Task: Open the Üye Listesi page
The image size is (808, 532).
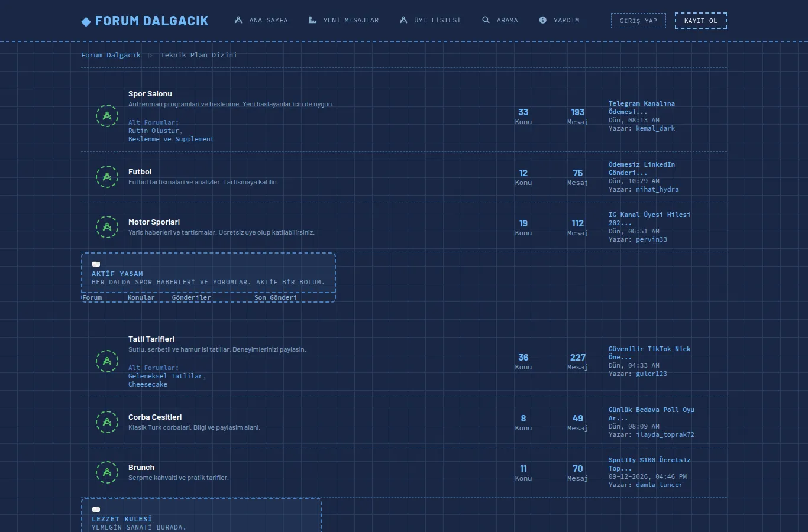Action: pyautogui.click(x=430, y=20)
